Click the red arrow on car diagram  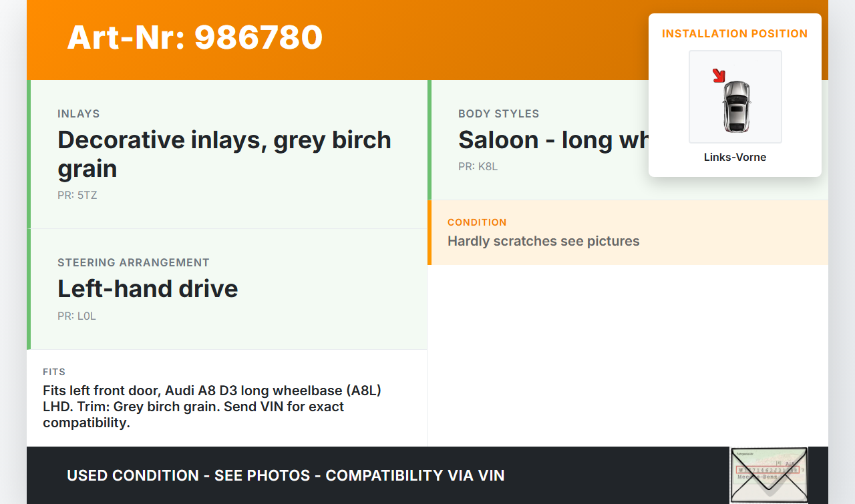pyautogui.click(x=719, y=76)
